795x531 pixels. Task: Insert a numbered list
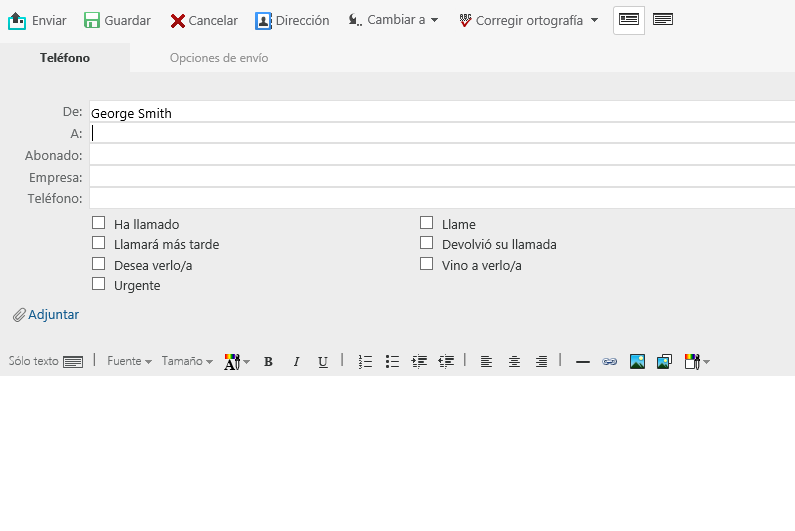point(365,362)
